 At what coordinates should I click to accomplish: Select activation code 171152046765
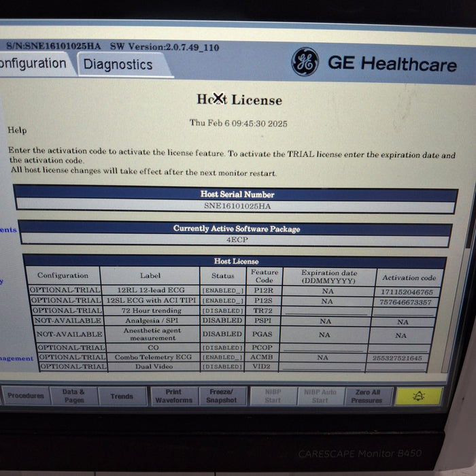[x=407, y=292]
